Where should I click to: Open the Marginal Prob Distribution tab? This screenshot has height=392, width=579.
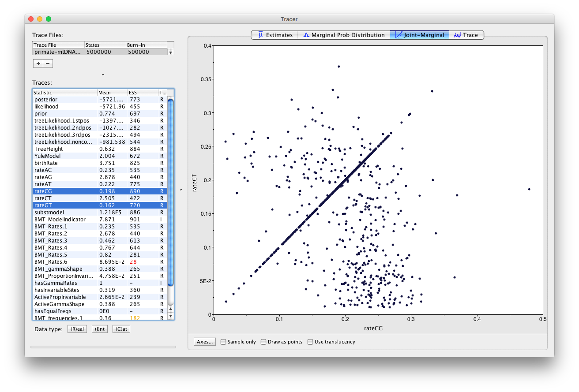344,35
